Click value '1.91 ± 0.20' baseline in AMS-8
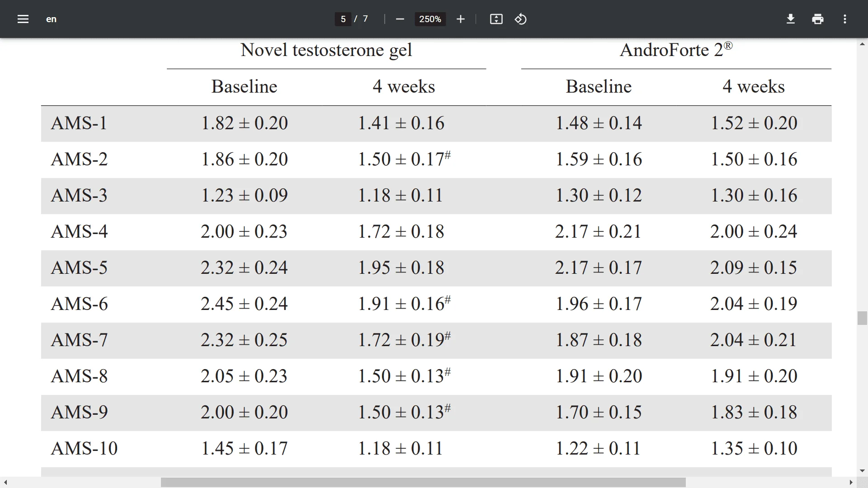The width and height of the screenshot is (868, 488). pos(599,376)
